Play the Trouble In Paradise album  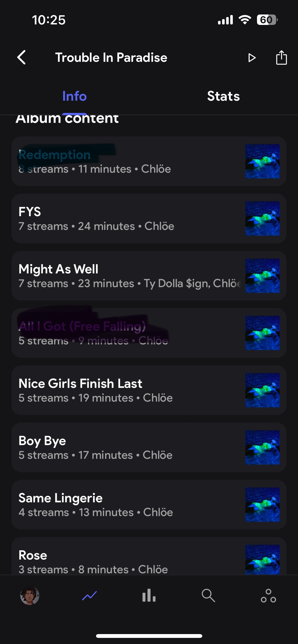coord(252,58)
